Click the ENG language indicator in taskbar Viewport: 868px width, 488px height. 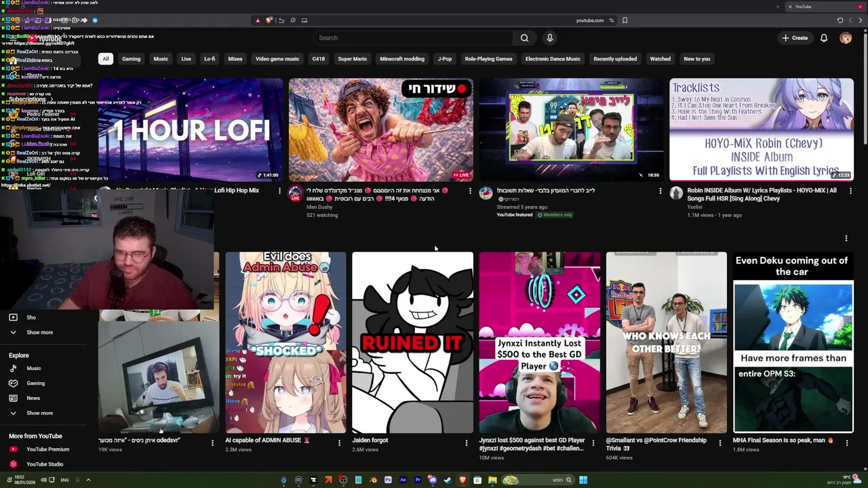tap(64, 480)
